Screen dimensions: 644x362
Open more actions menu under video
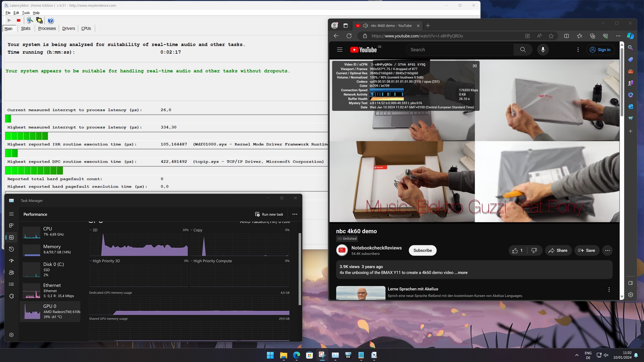point(607,250)
